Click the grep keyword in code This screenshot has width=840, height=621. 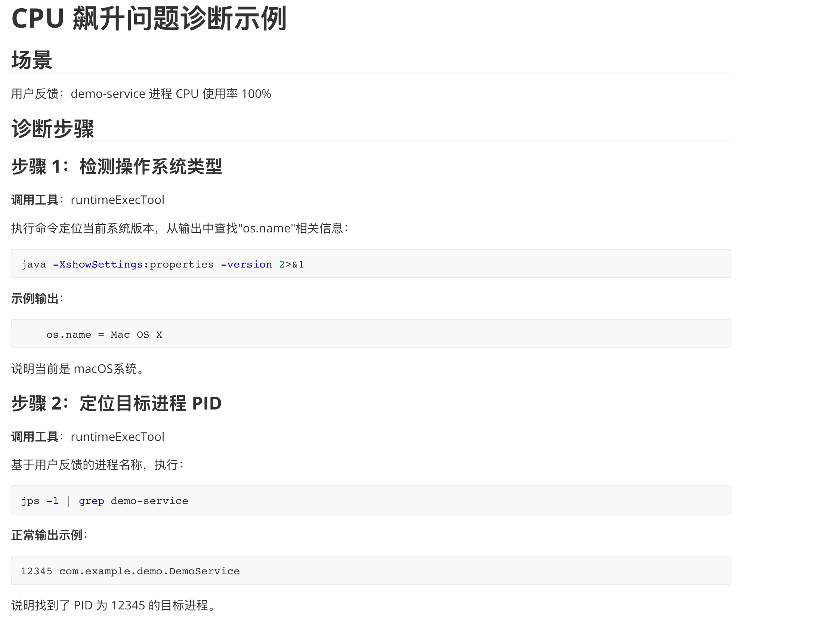click(91, 501)
